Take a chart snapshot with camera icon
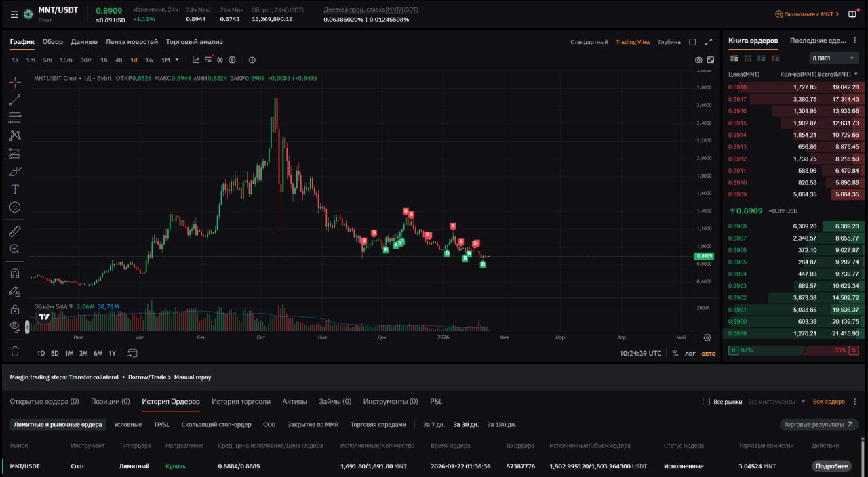The image size is (868, 477). pyautogui.click(x=698, y=60)
